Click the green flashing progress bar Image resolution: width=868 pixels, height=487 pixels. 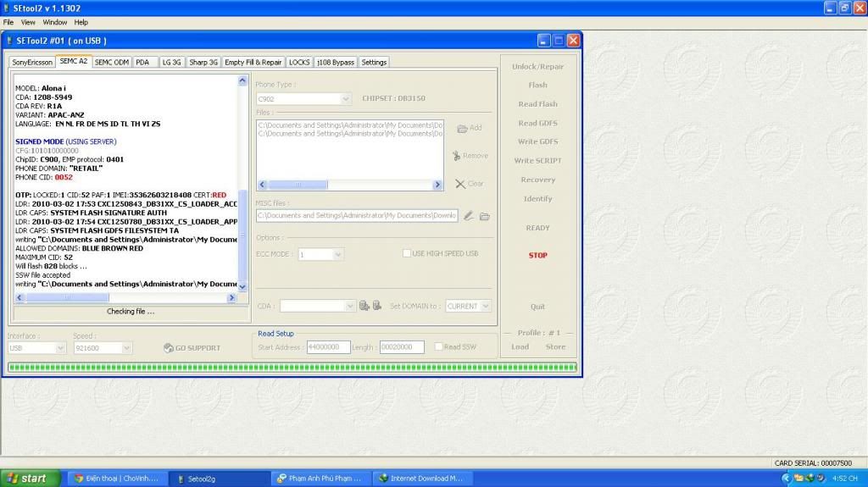click(x=292, y=367)
